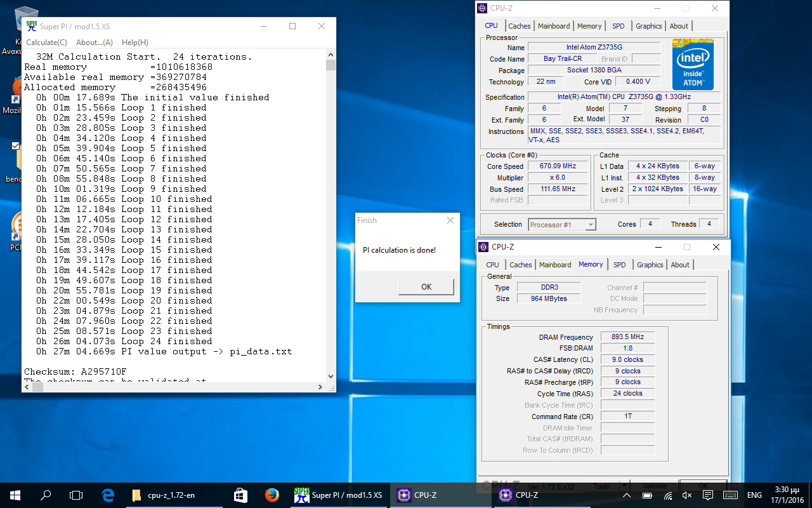Click upper CPU-Z window title icon
The image size is (812, 508).
[x=483, y=8]
